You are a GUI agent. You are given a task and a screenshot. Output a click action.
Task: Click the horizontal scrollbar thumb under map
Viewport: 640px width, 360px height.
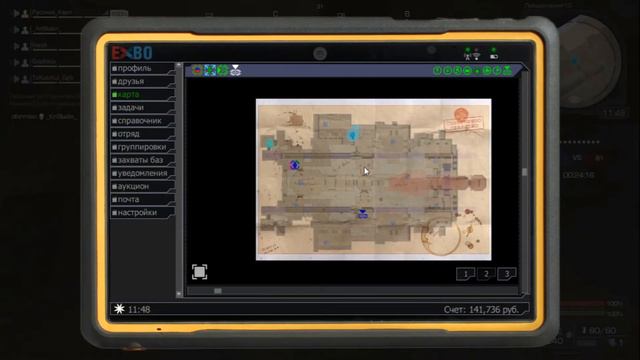click(x=218, y=291)
